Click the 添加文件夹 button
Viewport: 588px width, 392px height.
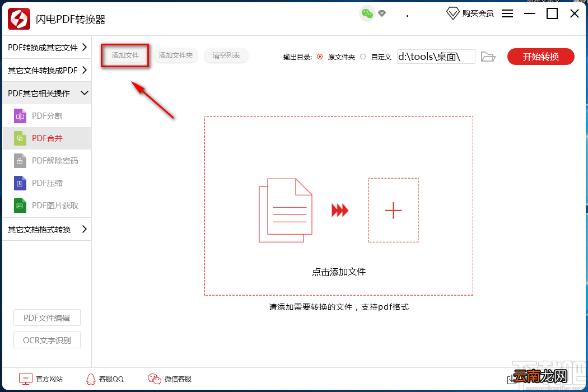[x=175, y=55]
